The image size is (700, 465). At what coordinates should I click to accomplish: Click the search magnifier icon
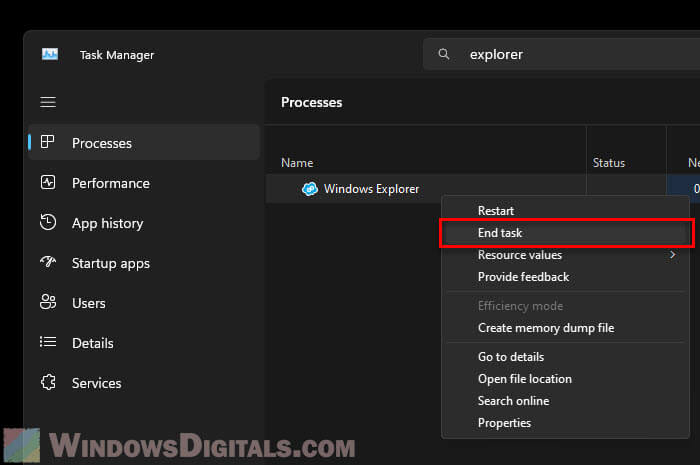(x=444, y=54)
